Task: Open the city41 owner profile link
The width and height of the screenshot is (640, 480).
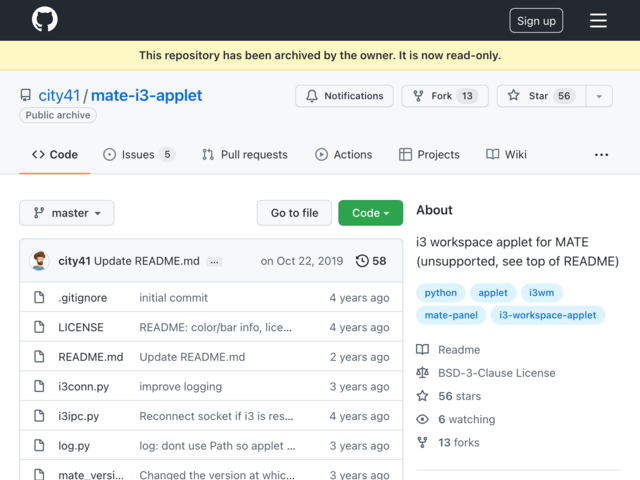Action: tap(59, 96)
